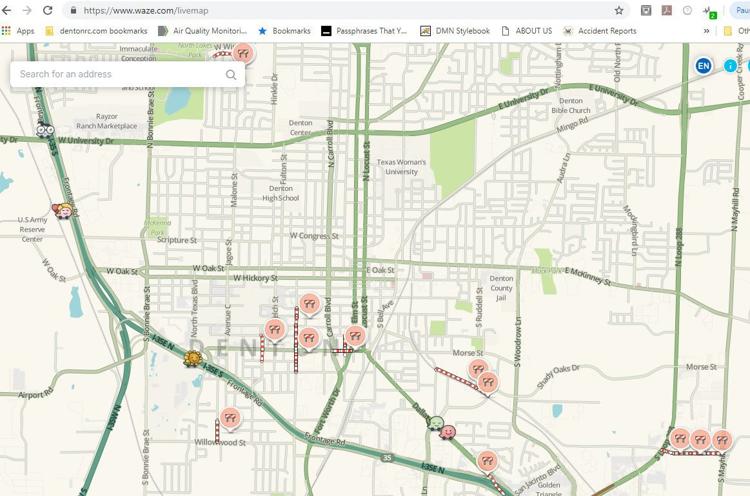Click the extension icon with green badge

coord(709,11)
